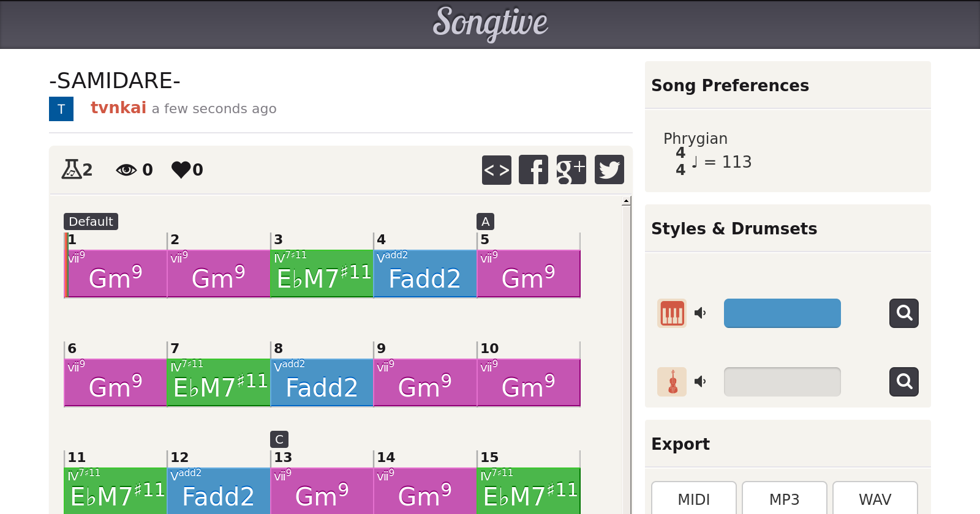Click the violin instrument icon
The width and height of the screenshot is (980, 514).
[672, 382]
